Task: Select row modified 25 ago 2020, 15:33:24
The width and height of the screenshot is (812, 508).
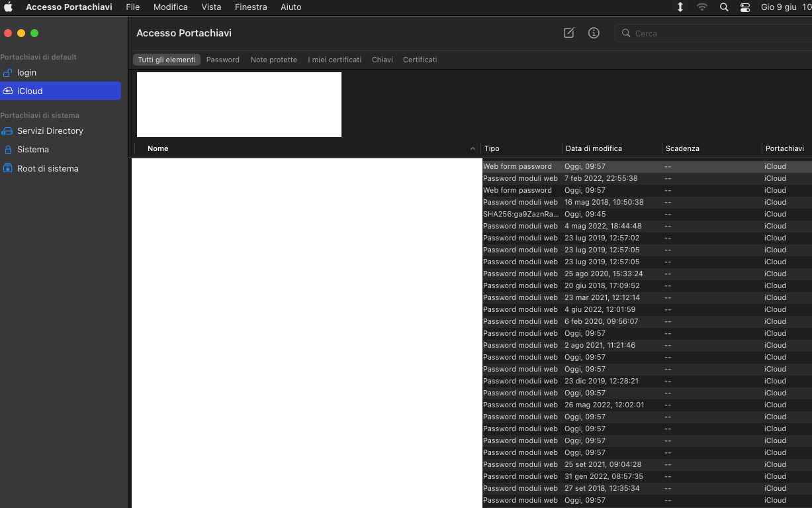Action: click(472, 274)
